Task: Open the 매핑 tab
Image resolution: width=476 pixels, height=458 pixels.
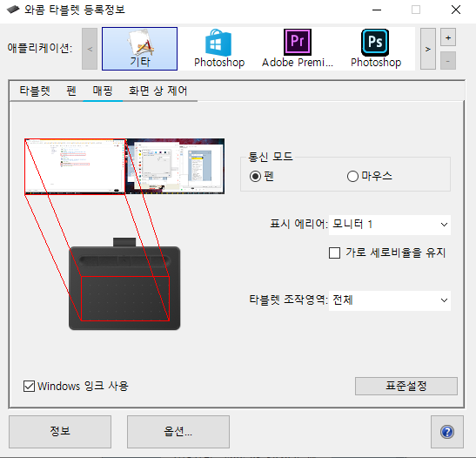Action: pos(103,91)
